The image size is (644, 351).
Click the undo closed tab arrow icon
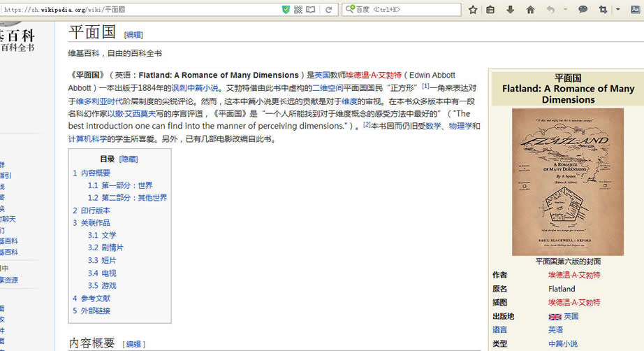pyautogui.click(x=550, y=10)
